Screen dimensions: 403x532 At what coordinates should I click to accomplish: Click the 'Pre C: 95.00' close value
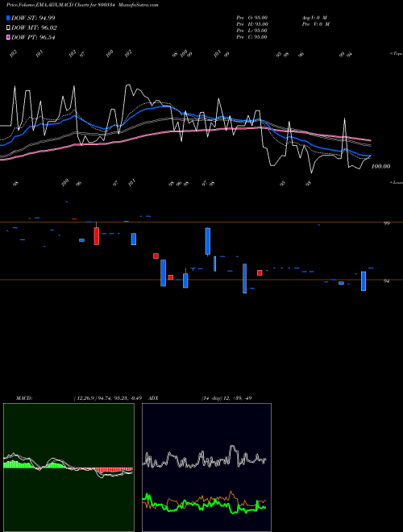pyautogui.click(x=251, y=37)
